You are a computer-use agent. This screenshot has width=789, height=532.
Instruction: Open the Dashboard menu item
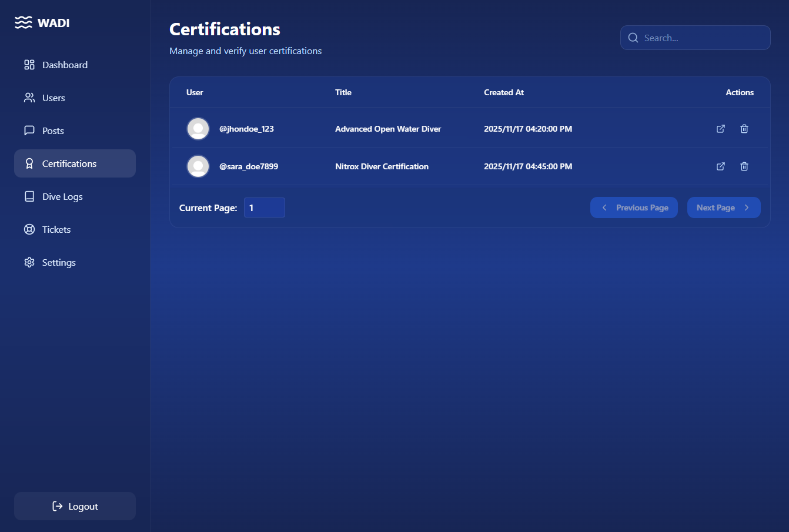coord(65,65)
